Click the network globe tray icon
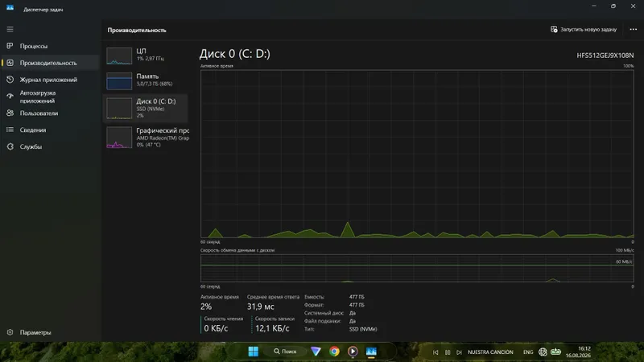The width and height of the screenshot is (644, 362). (543, 352)
